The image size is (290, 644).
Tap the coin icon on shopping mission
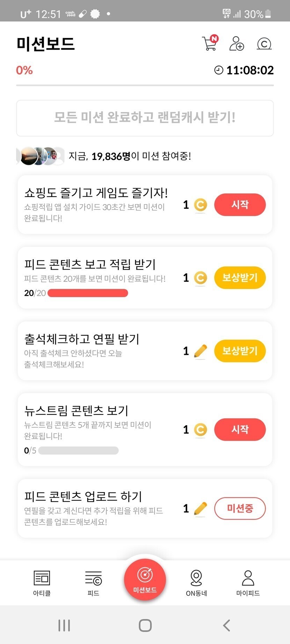pos(200,205)
